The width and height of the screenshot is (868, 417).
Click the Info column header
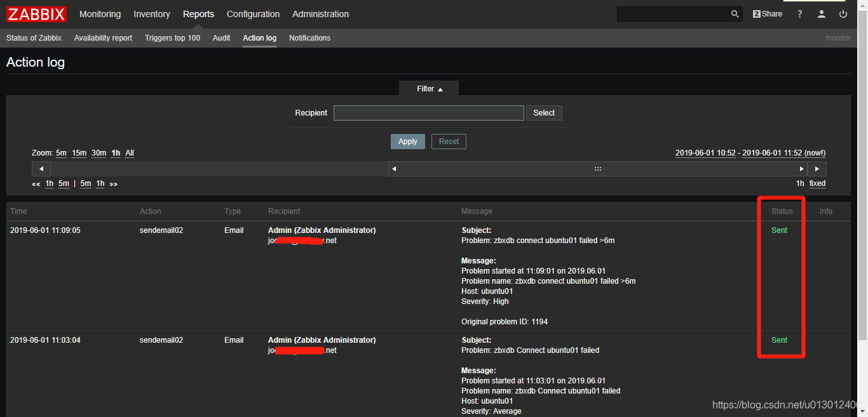(825, 211)
